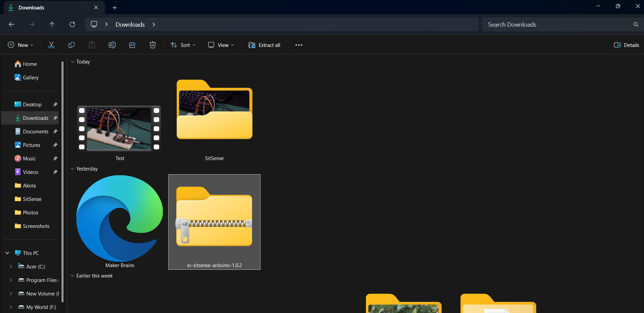Open the View layout dropdown
This screenshot has height=313, width=644.
coord(221,45)
